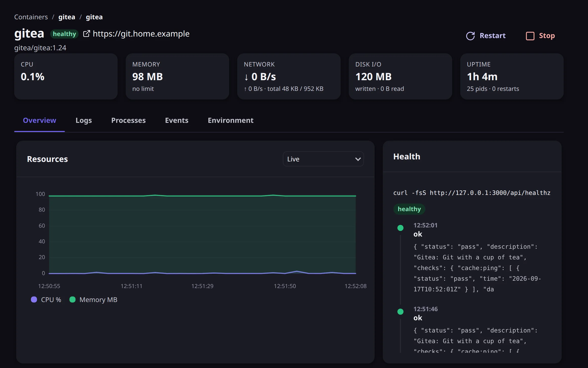The image size is (588, 368).
Task: Click the 'total 48 KB / 952 KB' network text
Action: 295,89
